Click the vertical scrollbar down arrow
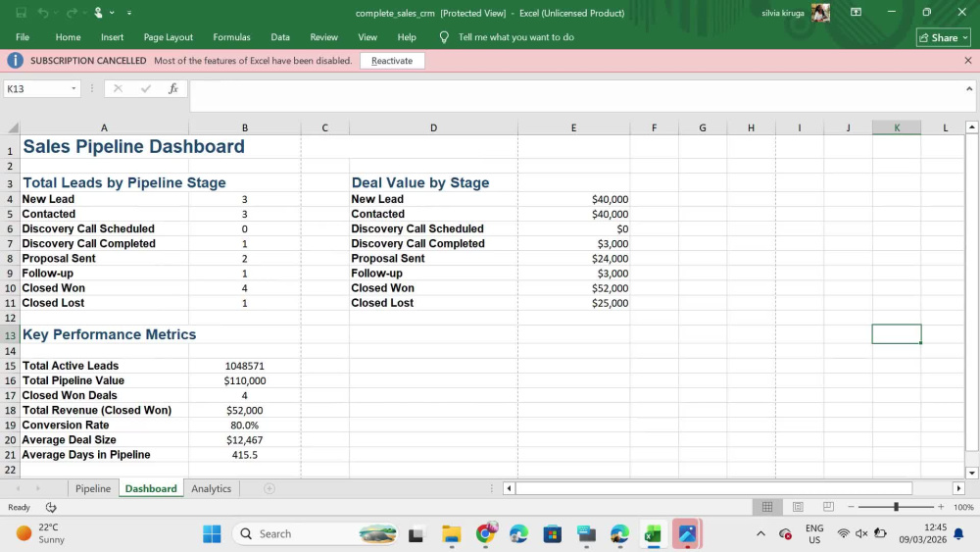 [972, 474]
